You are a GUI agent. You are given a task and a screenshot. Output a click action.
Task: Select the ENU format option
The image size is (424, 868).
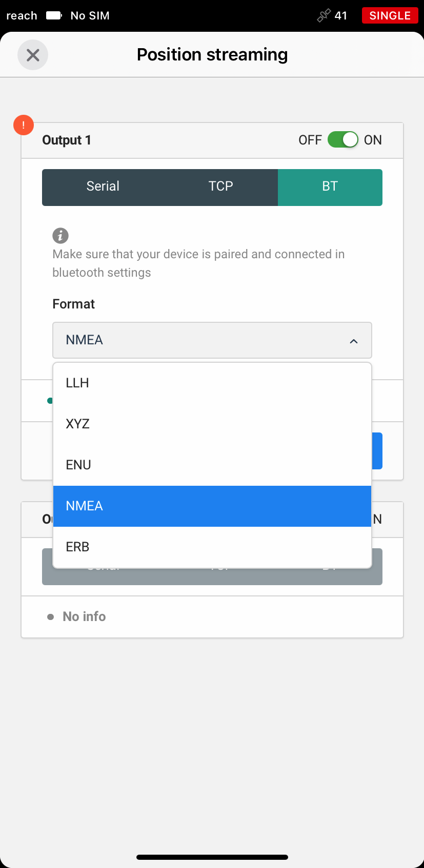click(212, 465)
